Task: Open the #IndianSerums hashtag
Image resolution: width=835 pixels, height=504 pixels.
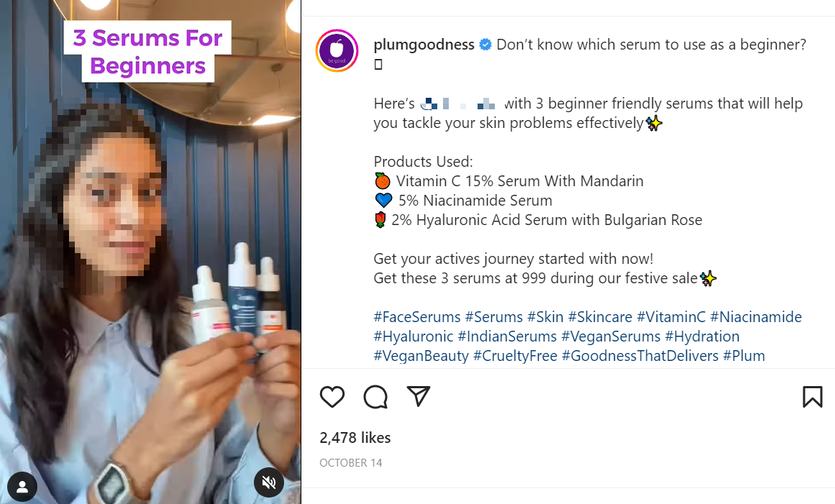Action: click(x=507, y=336)
